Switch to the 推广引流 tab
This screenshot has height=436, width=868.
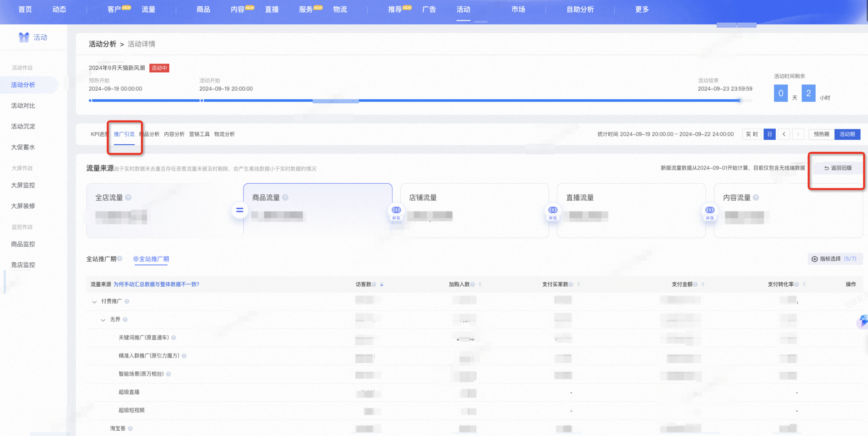tap(124, 134)
